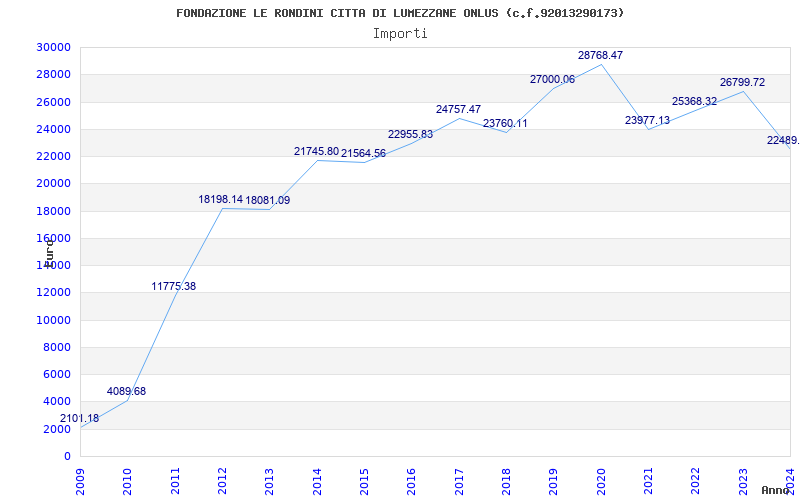The width and height of the screenshot is (800, 500).
Task: Click y-axis tick 10000
Action: pyautogui.click(x=54, y=320)
